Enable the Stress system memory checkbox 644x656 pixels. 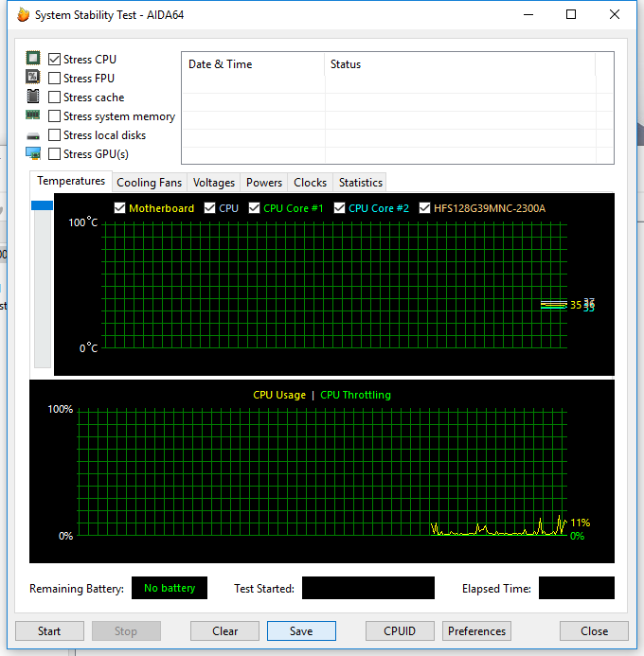[x=54, y=115]
